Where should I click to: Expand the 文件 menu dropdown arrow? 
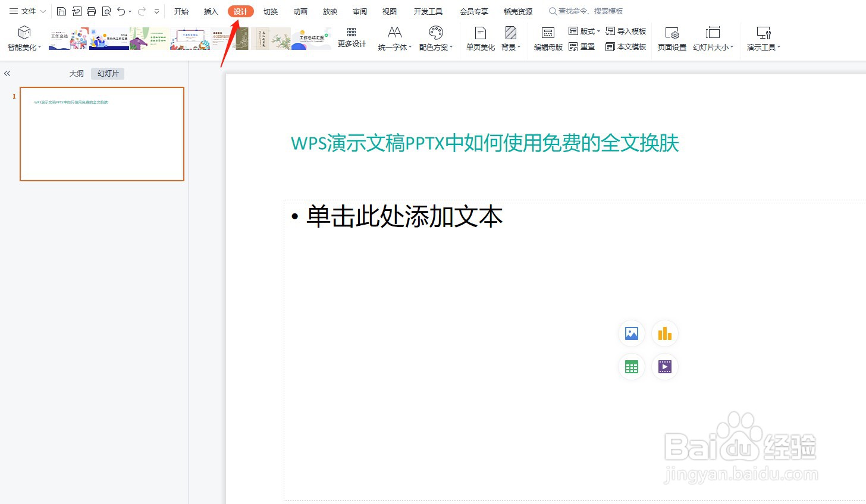click(x=43, y=11)
